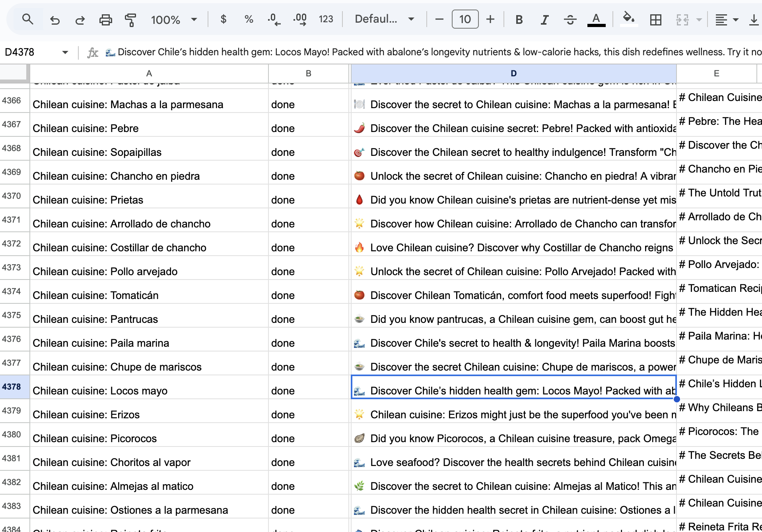Open more number formats via 123 icon
This screenshot has height=532, width=762.
coord(326,19)
